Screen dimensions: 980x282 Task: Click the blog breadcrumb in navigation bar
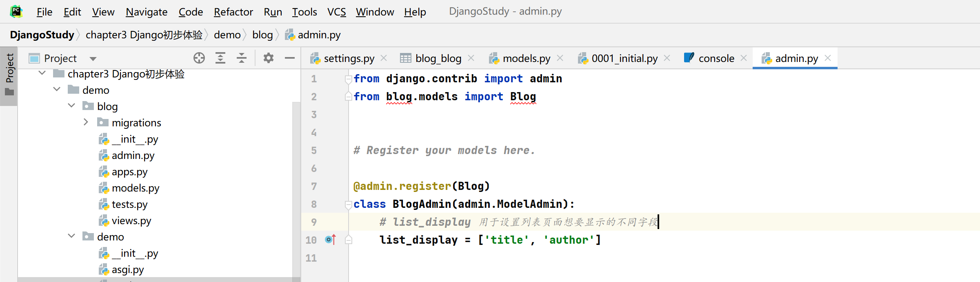262,35
